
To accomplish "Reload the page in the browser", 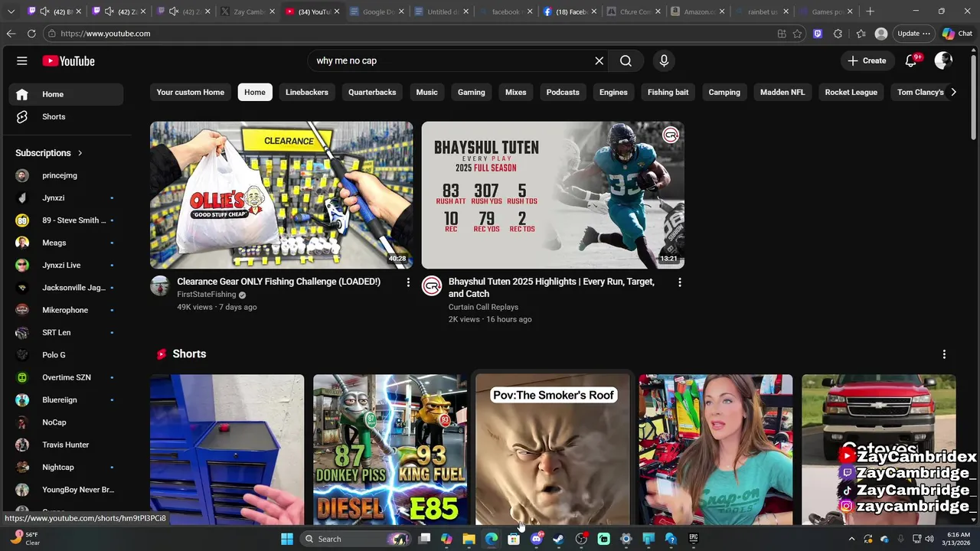I will (31, 34).
